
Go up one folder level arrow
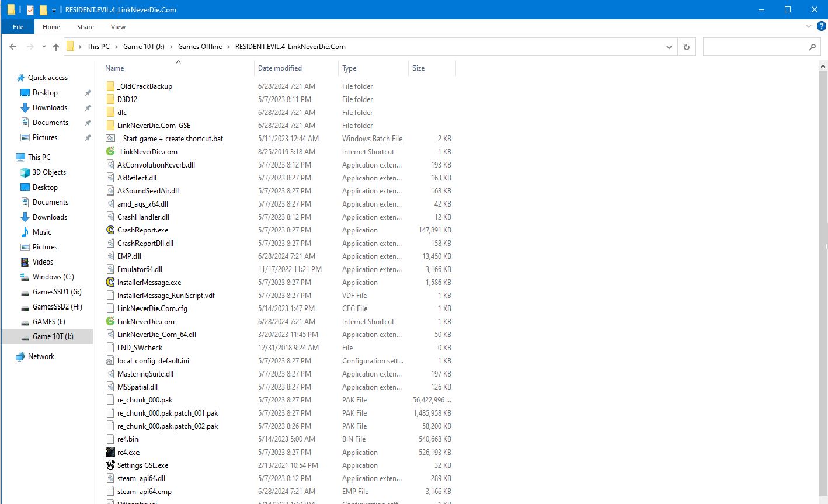56,47
